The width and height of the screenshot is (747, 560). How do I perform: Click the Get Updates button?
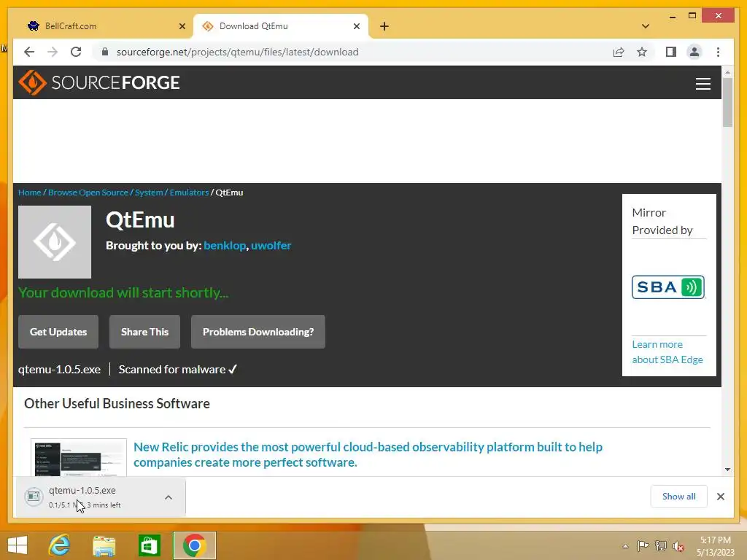58,332
